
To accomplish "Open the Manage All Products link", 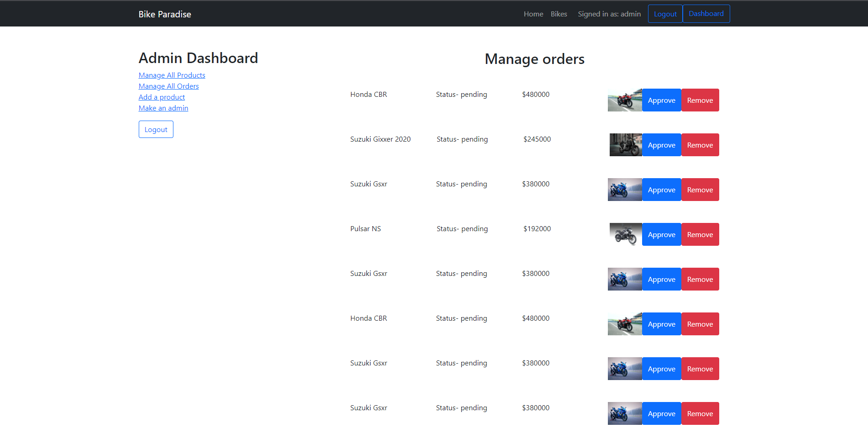I will [x=172, y=75].
